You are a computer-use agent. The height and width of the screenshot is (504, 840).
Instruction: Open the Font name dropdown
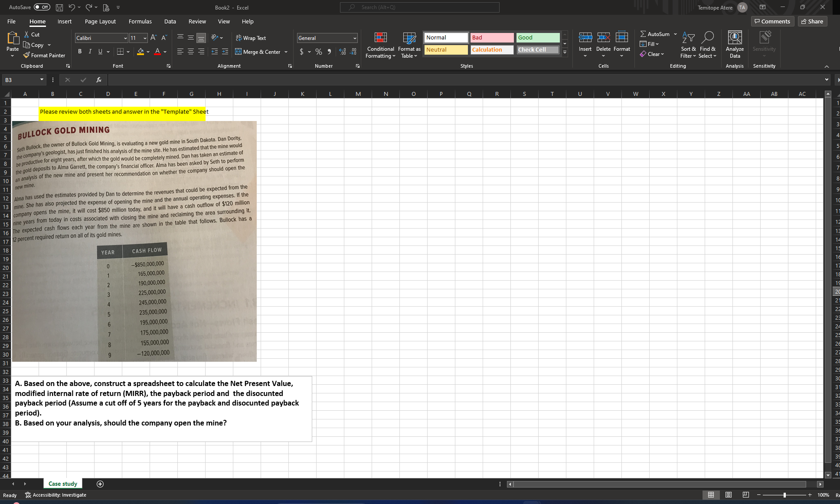pos(125,38)
